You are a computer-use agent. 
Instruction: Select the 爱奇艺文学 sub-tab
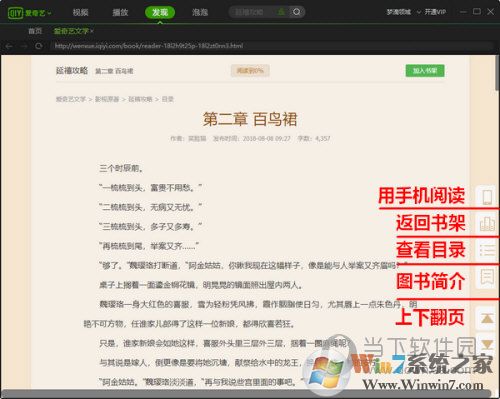pyautogui.click(x=71, y=31)
